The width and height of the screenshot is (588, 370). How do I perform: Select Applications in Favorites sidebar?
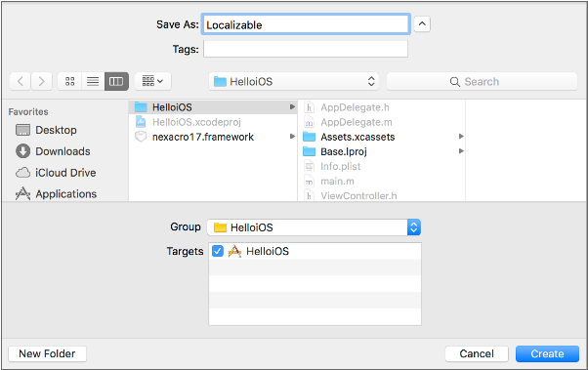(57, 194)
